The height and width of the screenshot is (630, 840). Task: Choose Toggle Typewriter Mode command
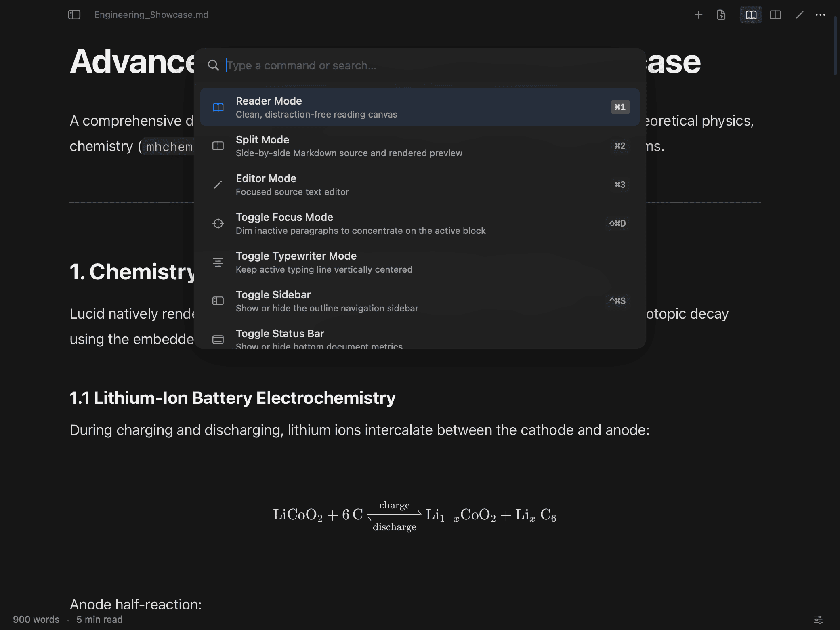point(420,262)
